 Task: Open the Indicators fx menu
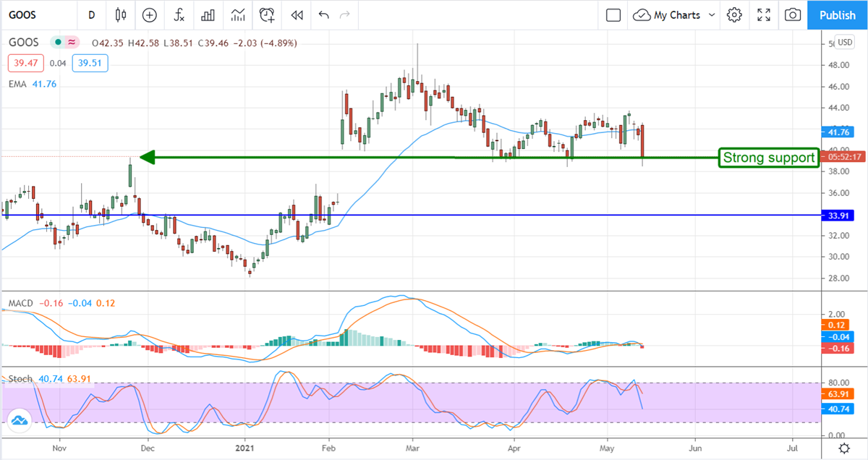click(x=179, y=14)
